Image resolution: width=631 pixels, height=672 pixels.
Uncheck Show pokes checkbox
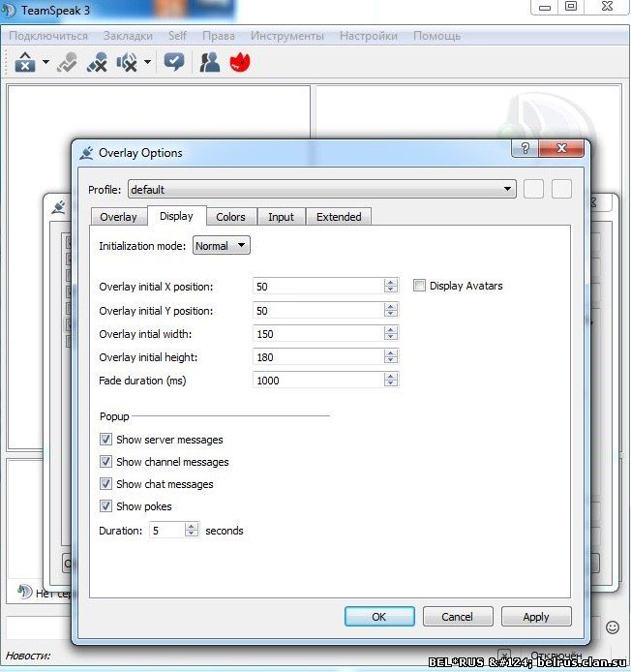(105, 506)
